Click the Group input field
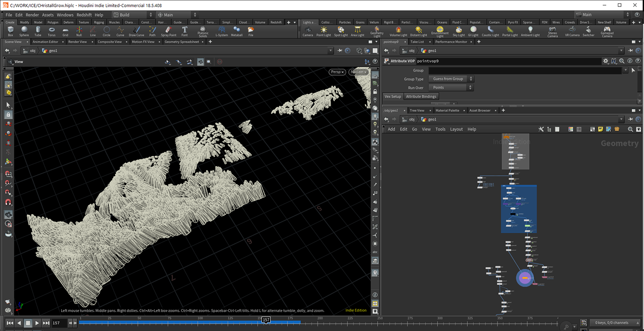The width and height of the screenshot is (644, 331). (x=524, y=70)
